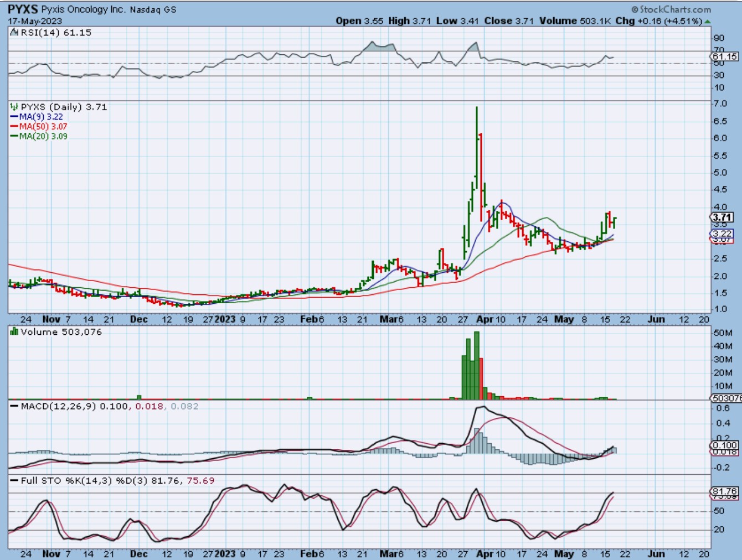Click the 0.100 MACD value tag
The image size is (742, 560).
(724, 445)
